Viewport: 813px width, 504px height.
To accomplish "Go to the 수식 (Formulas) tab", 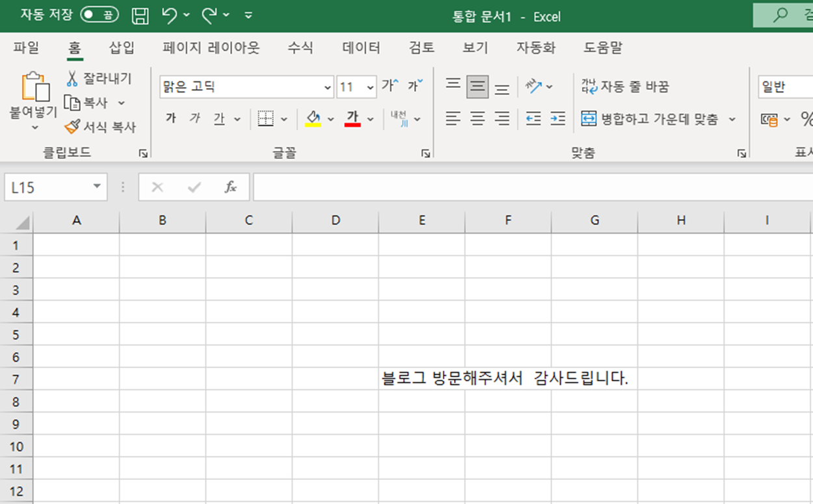I will (x=300, y=47).
